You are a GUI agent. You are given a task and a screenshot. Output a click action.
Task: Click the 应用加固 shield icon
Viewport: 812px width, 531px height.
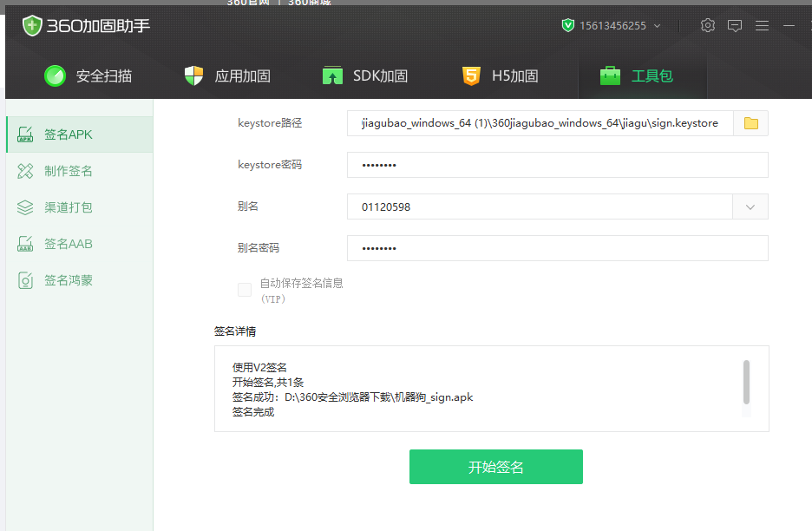pos(193,75)
